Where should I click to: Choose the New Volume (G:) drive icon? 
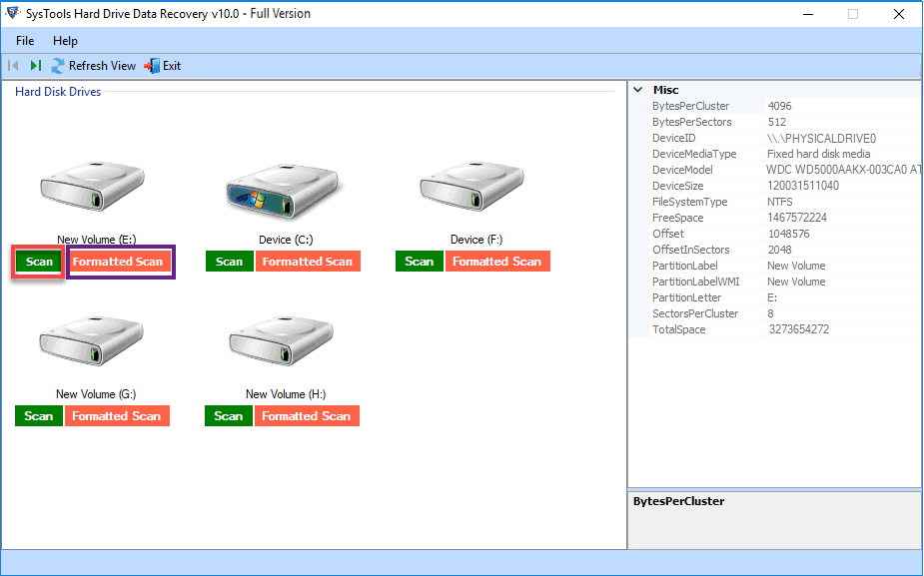[95, 341]
